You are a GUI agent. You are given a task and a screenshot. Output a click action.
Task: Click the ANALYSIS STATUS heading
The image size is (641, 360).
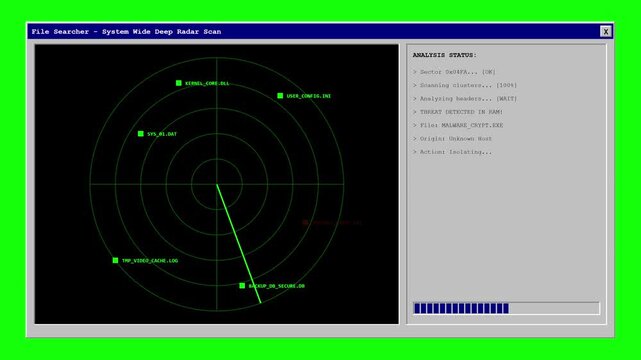444,55
